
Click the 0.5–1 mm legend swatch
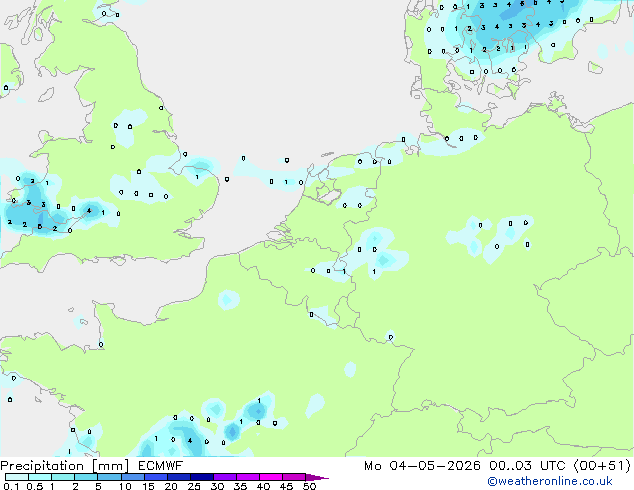(40, 477)
